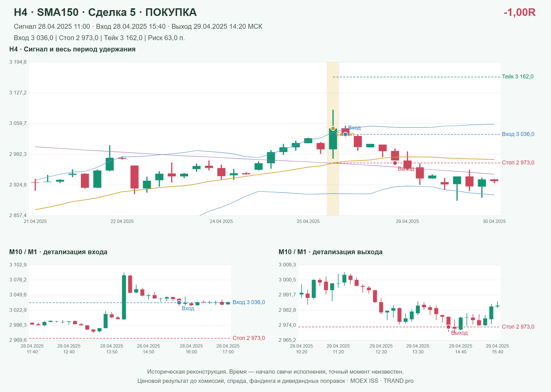Click the 'Историческая реконструкция' footer note
This screenshot has height=392, width=551.
click(x=275, y=372)
